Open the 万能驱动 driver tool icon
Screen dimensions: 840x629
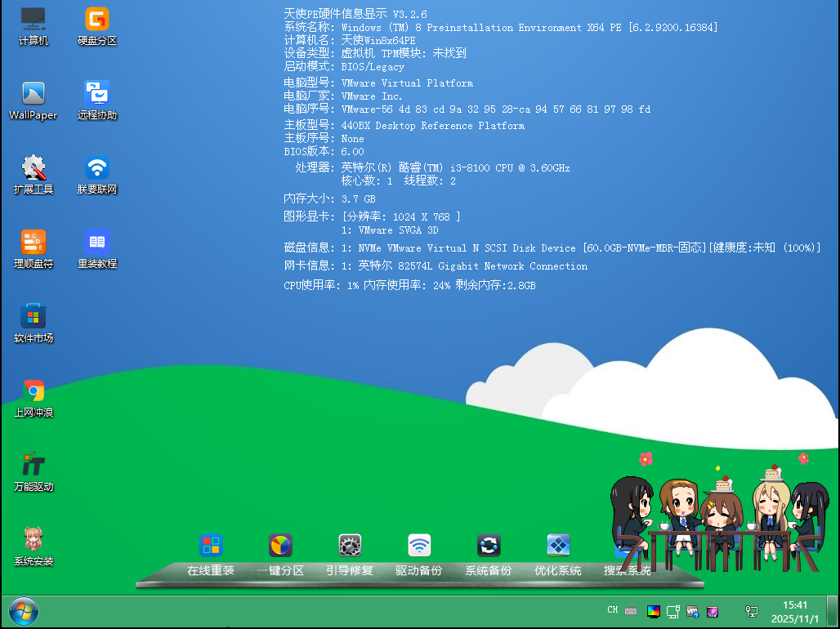(34, 466)
